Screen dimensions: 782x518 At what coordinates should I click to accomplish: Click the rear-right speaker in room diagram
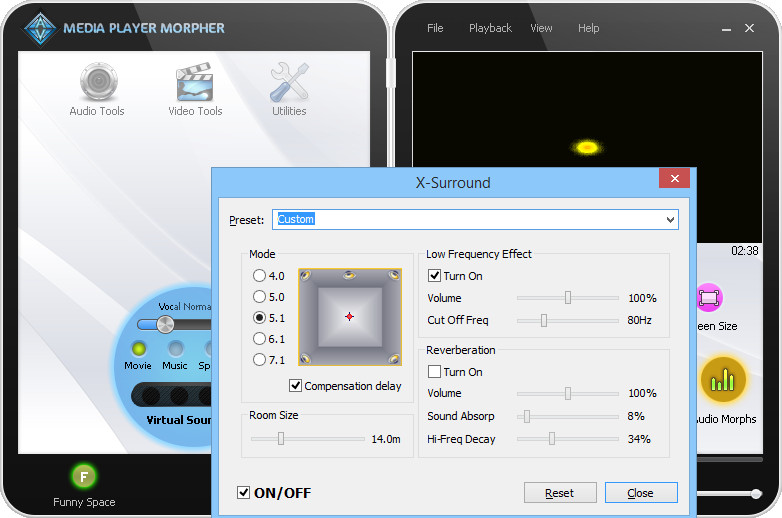pos(394,358)
